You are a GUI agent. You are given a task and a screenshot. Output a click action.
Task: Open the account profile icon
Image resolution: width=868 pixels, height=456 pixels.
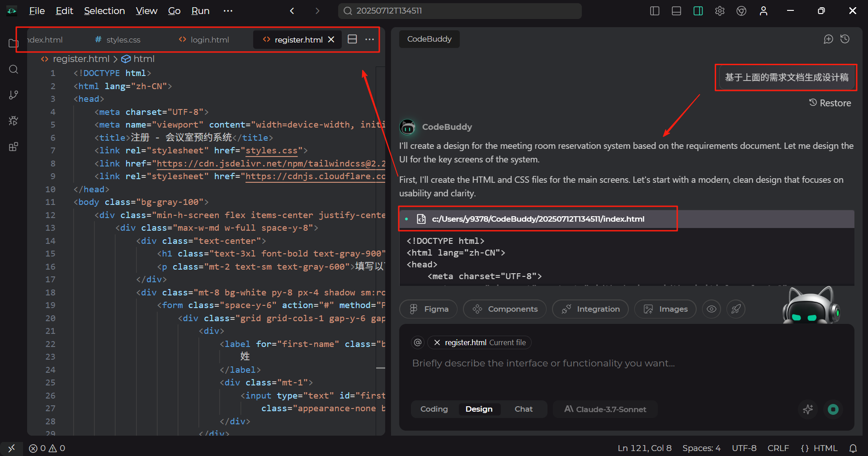coord(764,11)
